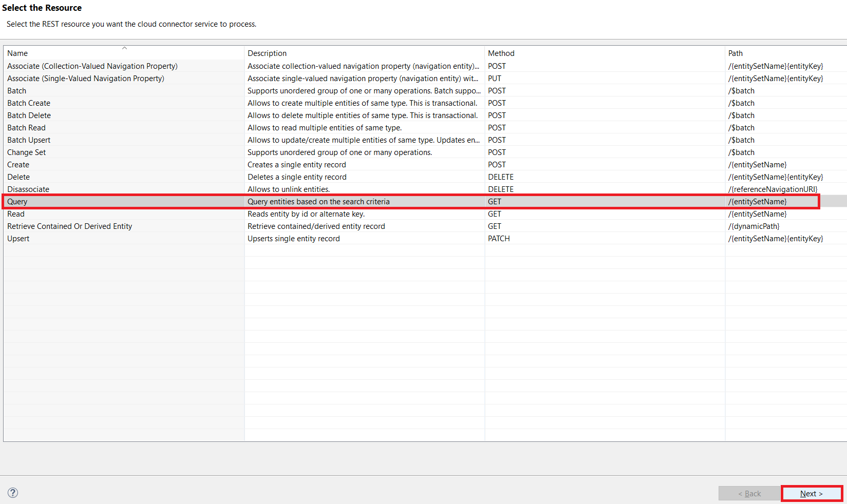Click 'Supports unordered group of one or many operations.' in Change Set row
This screenshot has height=504, width=847.
pyautogui.click(x=340, y=152)
